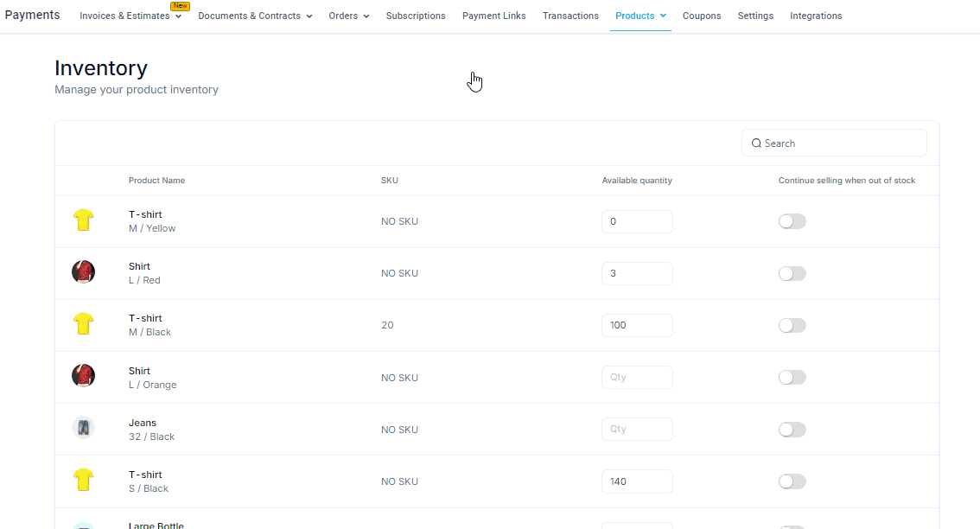The width and height of the screenshot is (980, 529).
Task: Open the Payment Links tab
Action: [x=493, y=16]
